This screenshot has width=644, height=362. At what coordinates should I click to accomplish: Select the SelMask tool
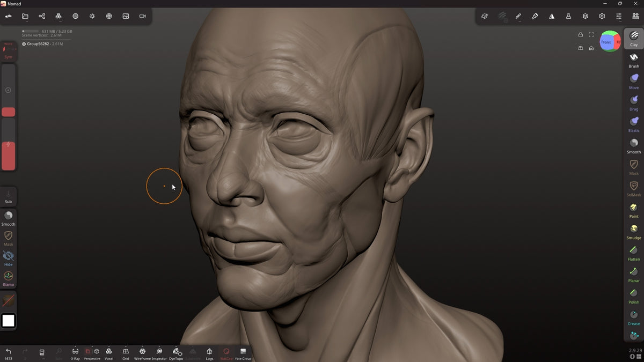pyautogui.click(x=634, y=188)
